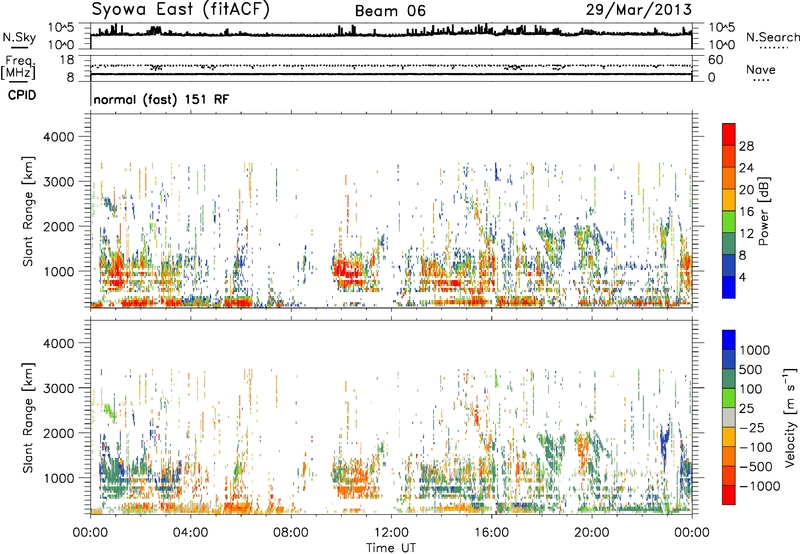Click the '28' power colorbar tick
This screenshot has height=554, width=800.
(x=746, y=146)
